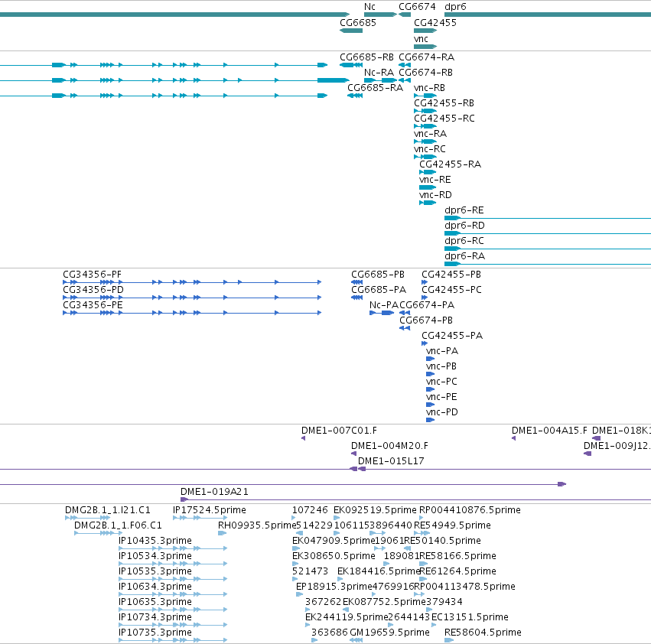Screen dimensions: 651x644
Task: Click the vnc gene feature
Action: pos(425,47)
